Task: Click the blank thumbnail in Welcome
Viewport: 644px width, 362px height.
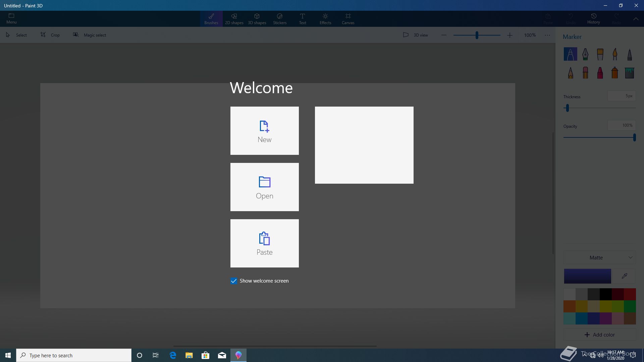Action: pos(364,145)
